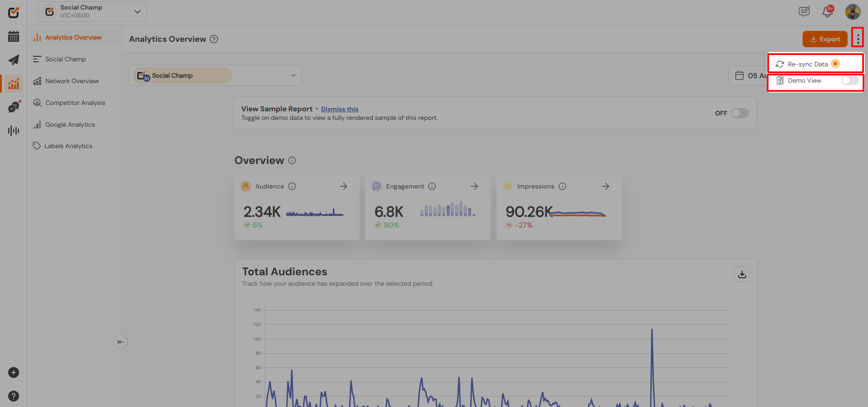The image size is (868, 407).
Task: Click the 6% audience change
Action: [258, 225]
